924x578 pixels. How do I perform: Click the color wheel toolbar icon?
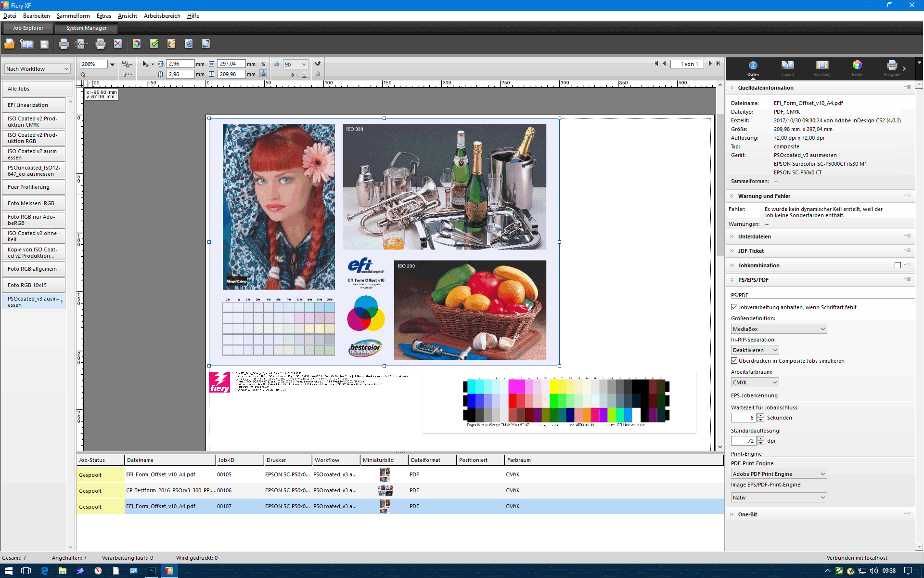(137, 44)
